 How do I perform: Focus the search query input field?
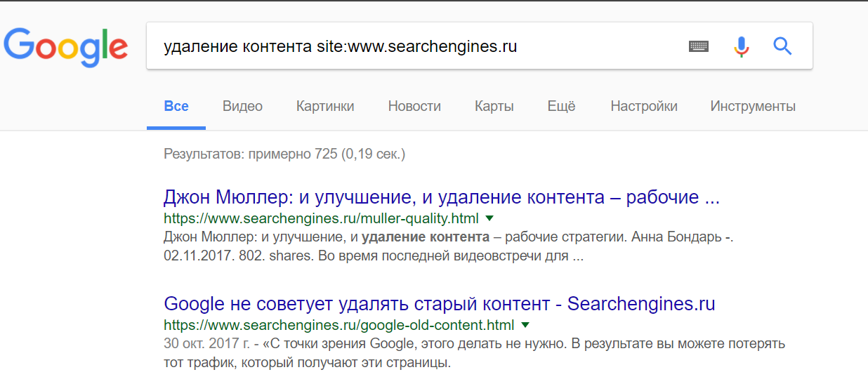click(x=414, y=47)
